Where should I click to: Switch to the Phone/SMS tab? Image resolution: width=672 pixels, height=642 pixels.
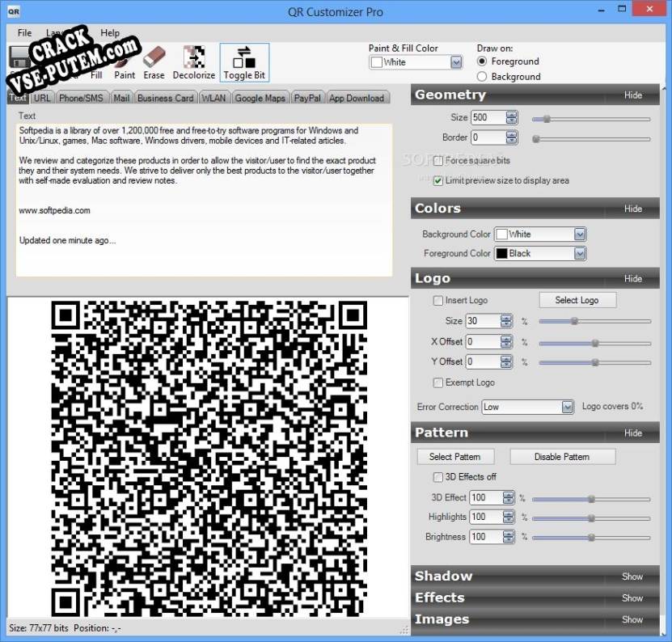(x=81, y=98)
